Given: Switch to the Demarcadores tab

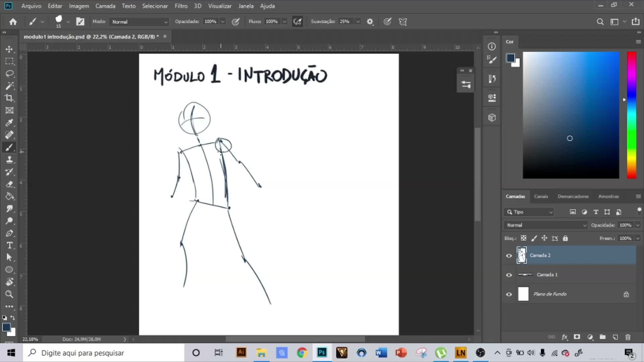Looking at the screenshot, I should (573, 196).
